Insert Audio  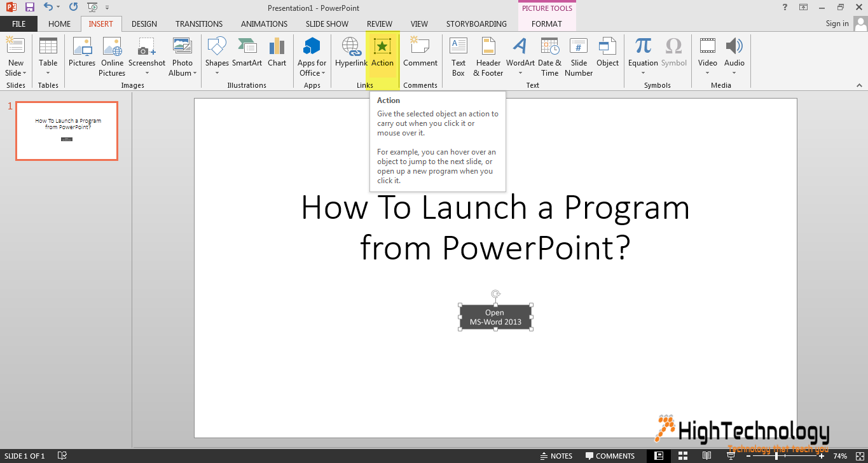[734, 57]
